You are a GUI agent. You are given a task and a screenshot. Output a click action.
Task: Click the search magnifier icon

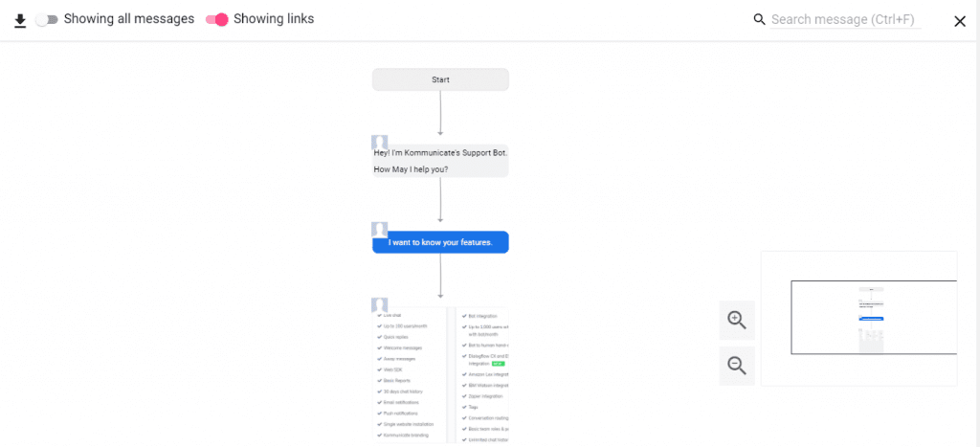tap(759, 19)
